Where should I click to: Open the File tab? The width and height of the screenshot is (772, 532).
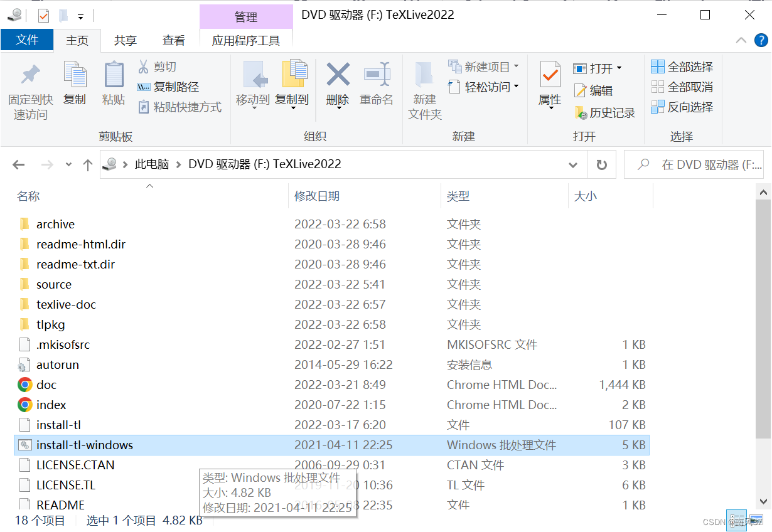tap(27, 40)
